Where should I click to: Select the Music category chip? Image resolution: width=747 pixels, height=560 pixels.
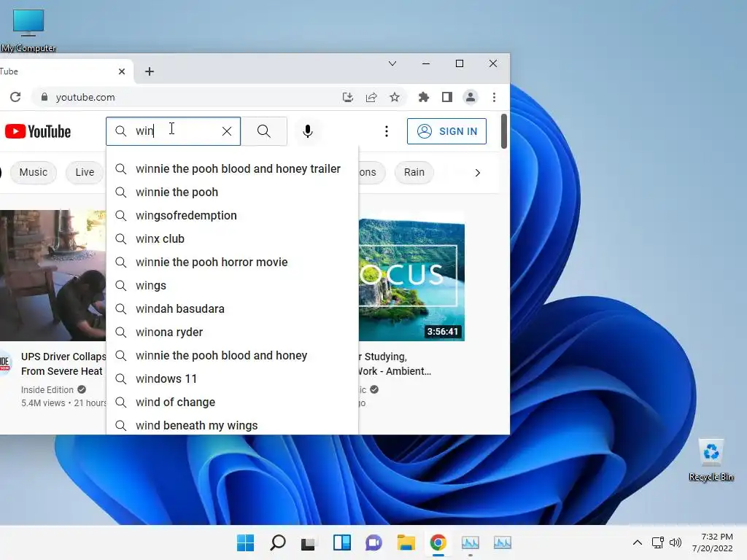click(x=34, y=172)
